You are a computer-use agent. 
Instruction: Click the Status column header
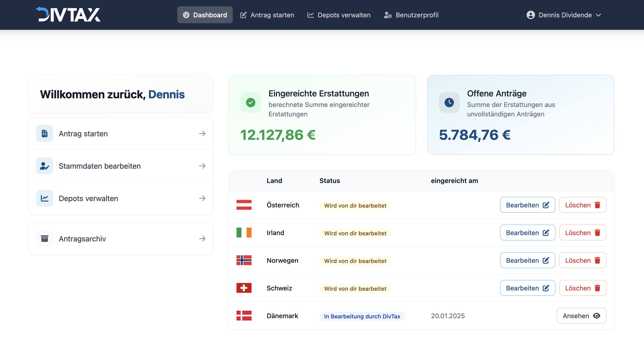coord(330,181)
